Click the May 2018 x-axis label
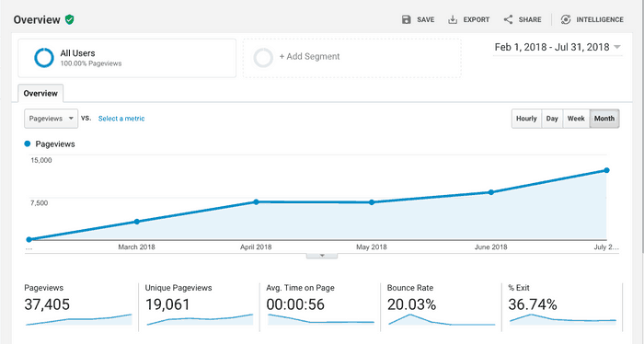Viewport: 644px width, 344px height. pyautogui.click(x=372, y=247)
